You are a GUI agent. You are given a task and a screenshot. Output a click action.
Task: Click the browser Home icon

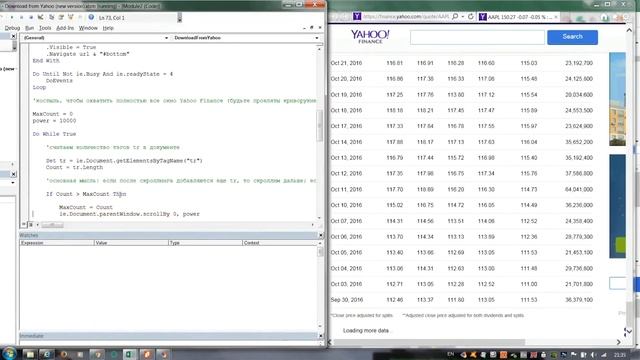tap(604, 17)
